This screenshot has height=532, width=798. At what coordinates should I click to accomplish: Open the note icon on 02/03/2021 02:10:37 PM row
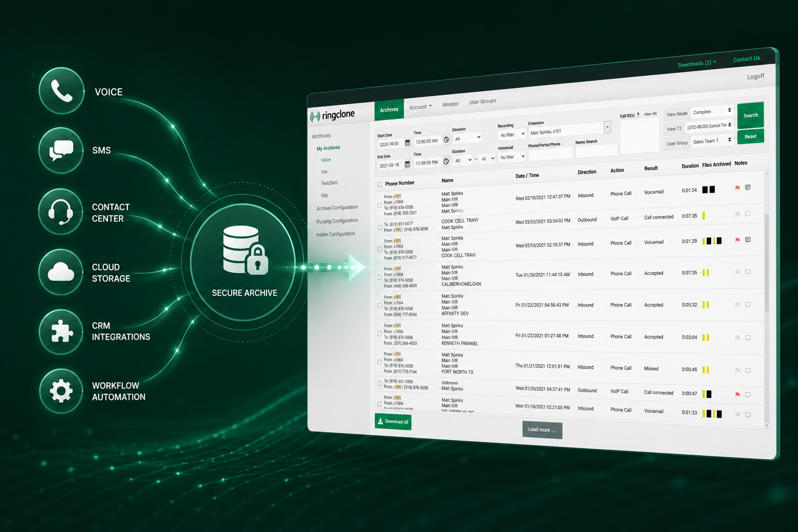click(x=748, y=240)
